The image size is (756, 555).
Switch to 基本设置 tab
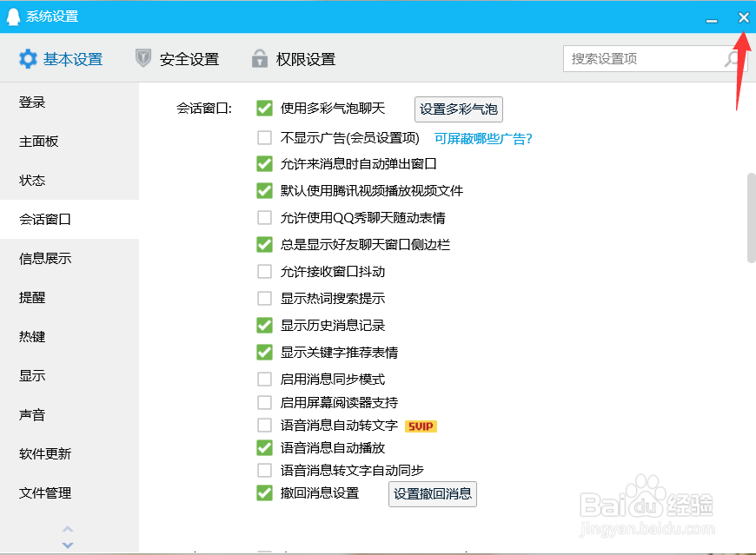click(61, 59)
